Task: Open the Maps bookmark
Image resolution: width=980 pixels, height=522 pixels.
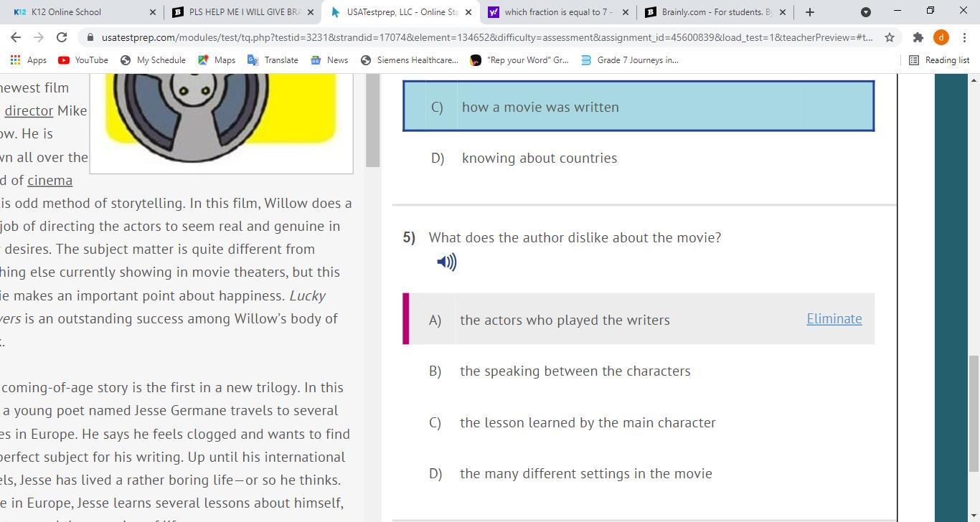Action: [217, 60]
